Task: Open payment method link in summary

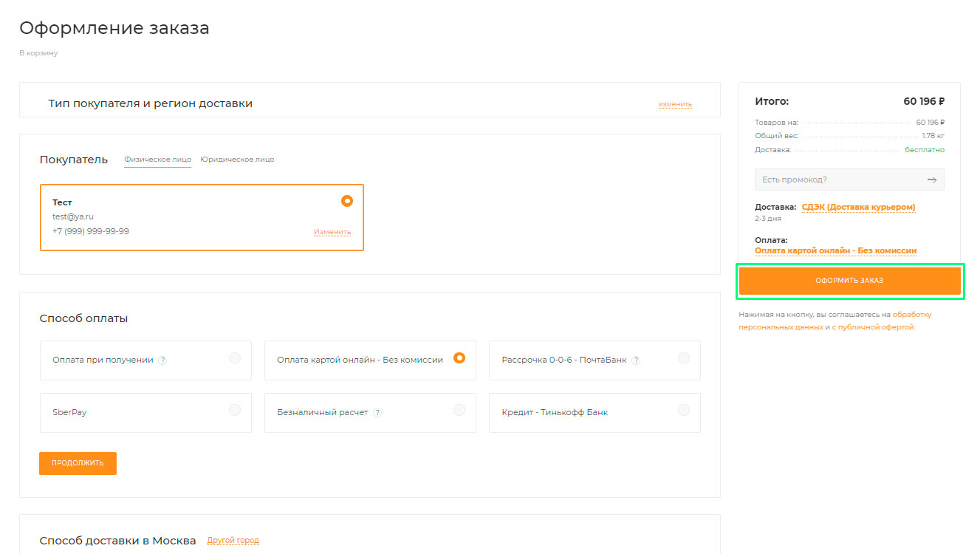Action: (835, 251)
